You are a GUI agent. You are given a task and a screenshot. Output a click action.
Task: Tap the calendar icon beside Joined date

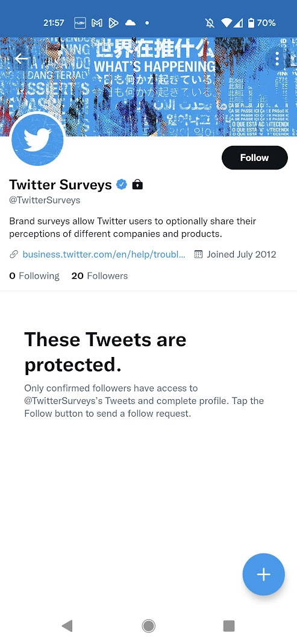click(198, 254)
